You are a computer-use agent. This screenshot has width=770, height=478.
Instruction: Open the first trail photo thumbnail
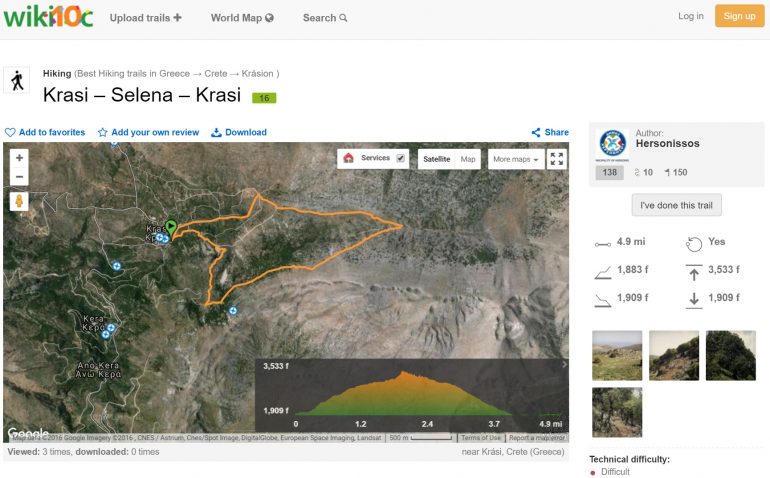[617, 355]
